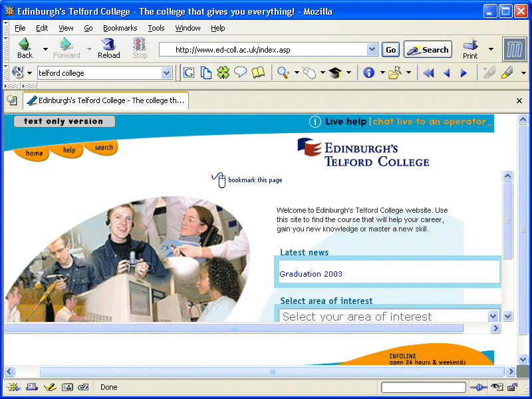
Task: Click the Back navigation icon
Action: (25, 45)
